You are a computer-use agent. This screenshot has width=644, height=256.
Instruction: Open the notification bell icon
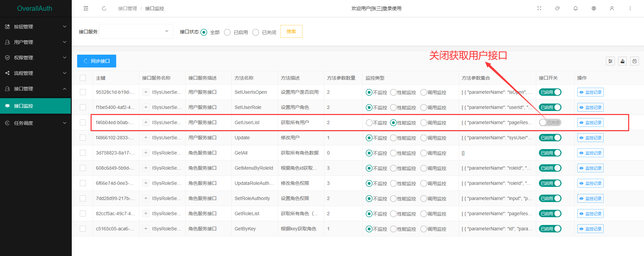point(576,8)
